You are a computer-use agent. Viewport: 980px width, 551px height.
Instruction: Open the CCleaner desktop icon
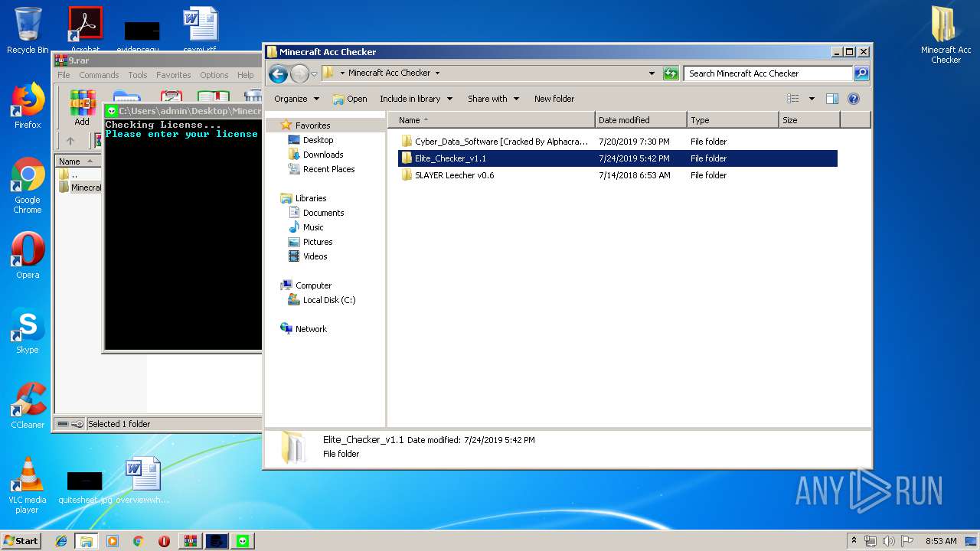pos(28,406)
